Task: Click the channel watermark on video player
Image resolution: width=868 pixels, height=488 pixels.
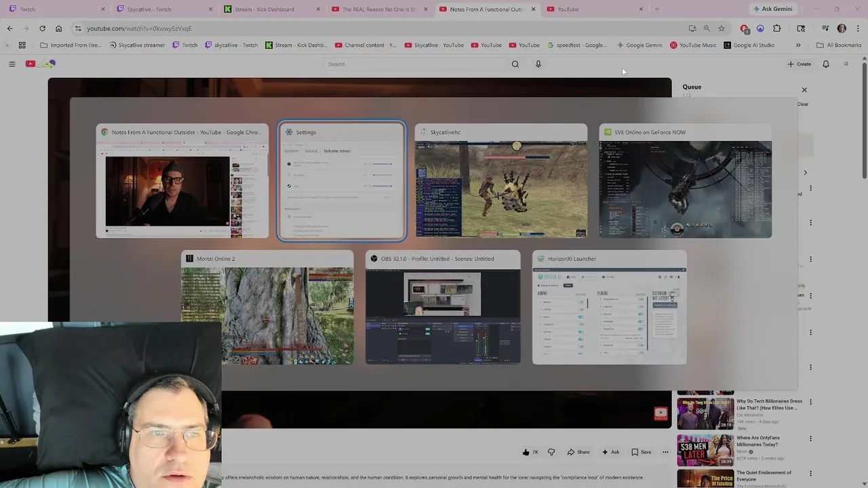Action: pyautogui.click(x=660, y=413)
